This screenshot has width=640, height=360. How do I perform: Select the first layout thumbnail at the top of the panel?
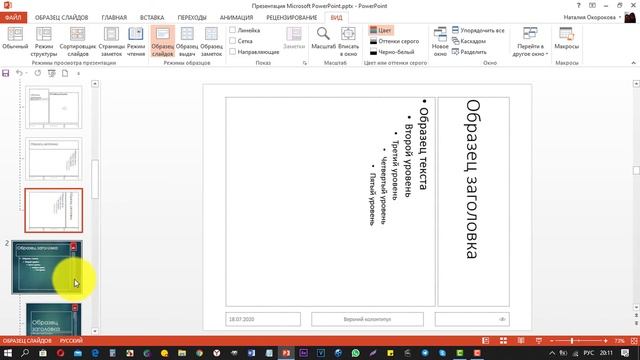(53, 107)
